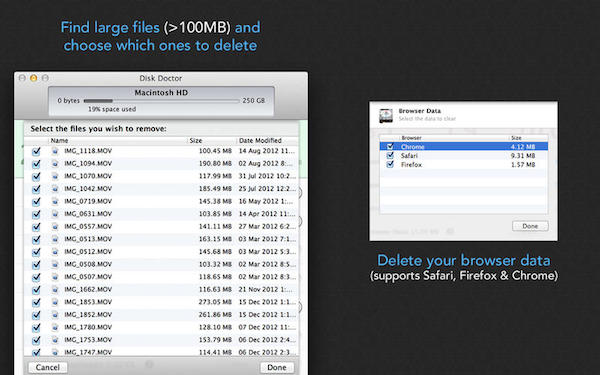Click the IMG_1118.MOV file icon
Viewport: 600px width, 375px height.
(x=55, y=151)
